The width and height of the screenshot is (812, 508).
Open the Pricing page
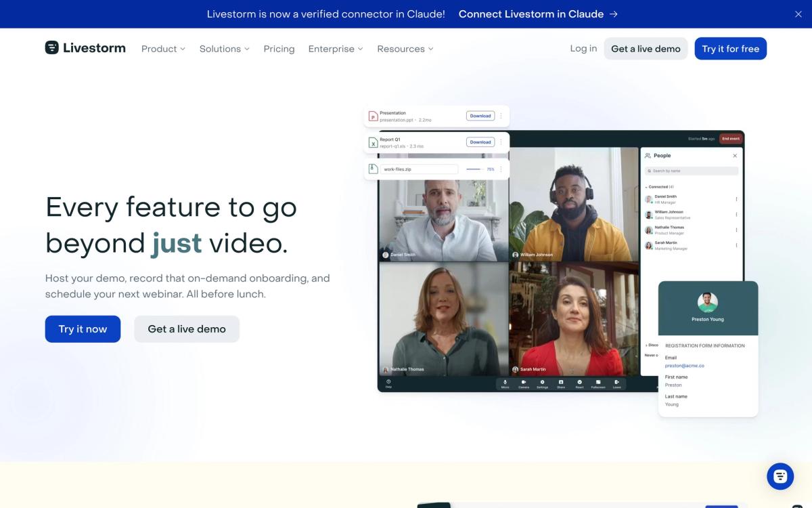[279, 49]
